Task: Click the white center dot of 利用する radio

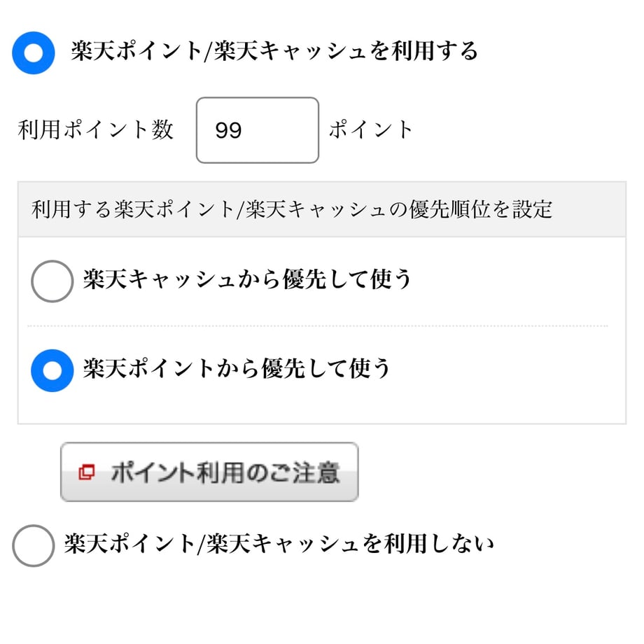Action: 33,53
